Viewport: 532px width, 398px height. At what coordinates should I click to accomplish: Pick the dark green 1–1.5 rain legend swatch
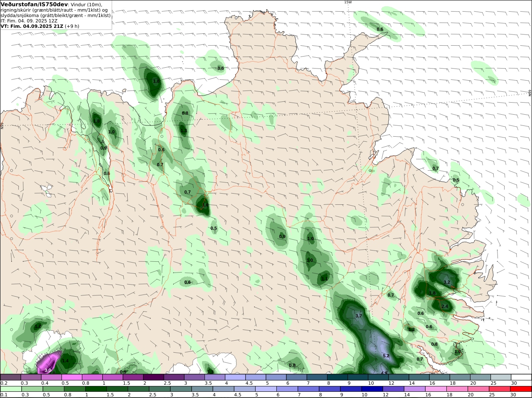point(95,389)
